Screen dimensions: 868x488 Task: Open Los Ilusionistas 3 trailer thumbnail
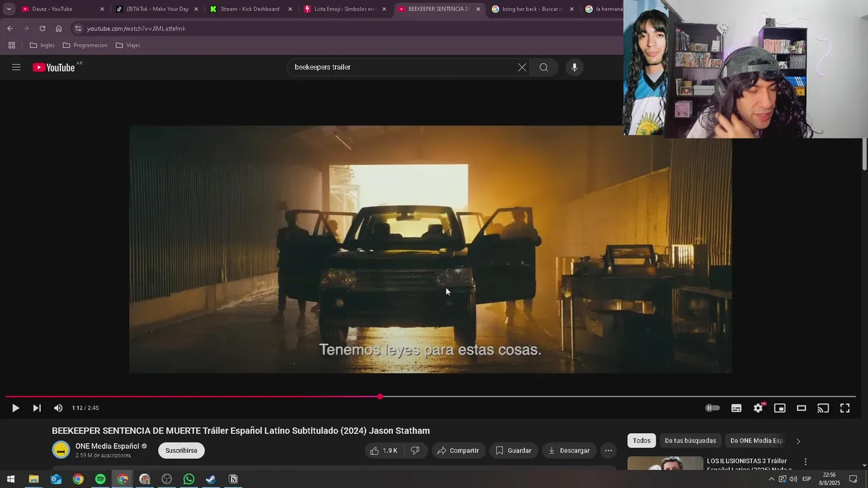[x=665, y=463]
